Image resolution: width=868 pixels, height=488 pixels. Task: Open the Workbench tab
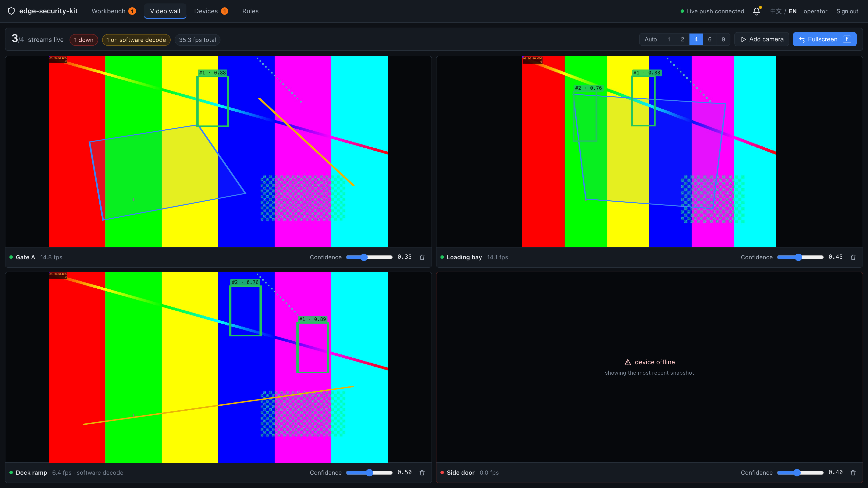coord(113,11)
